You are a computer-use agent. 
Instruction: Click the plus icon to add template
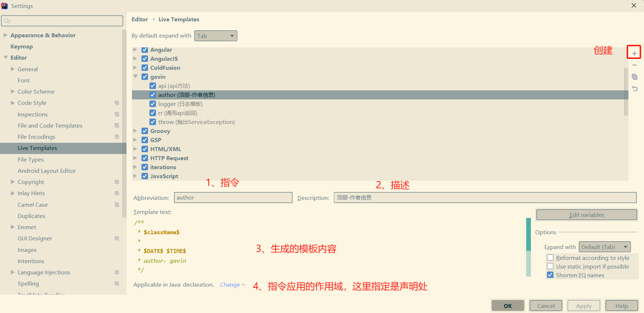pyautogui.click(x=634, y=53)
